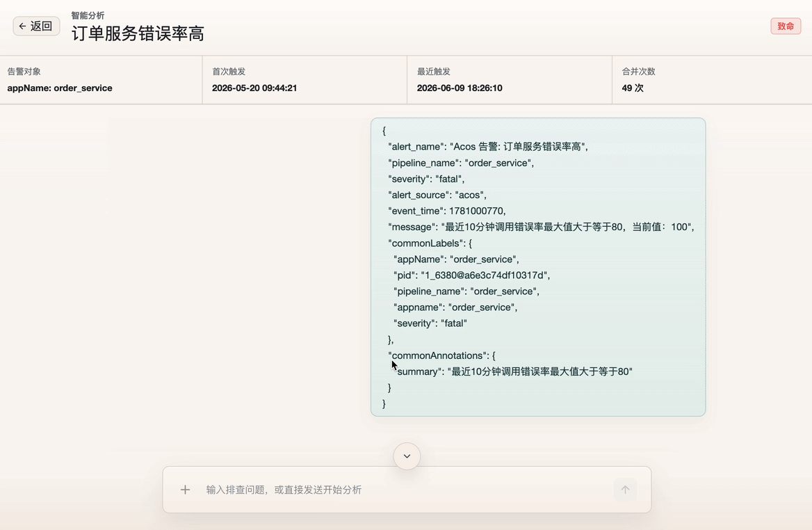Click the scroll-to-bottom chevron button
This screenshot has width=812, height=530.
(407, 456)
